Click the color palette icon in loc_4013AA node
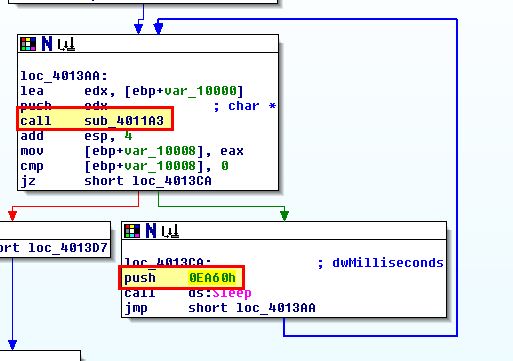513x361 pixels. (28, 44)
